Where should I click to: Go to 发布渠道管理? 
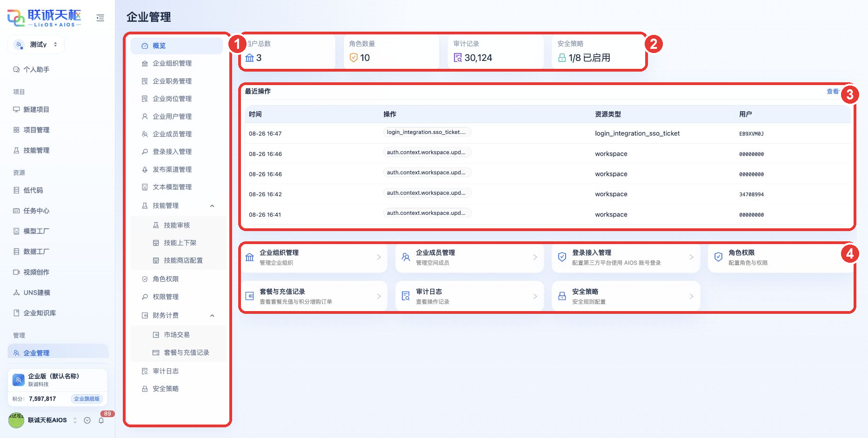click(x=176, y=170)
